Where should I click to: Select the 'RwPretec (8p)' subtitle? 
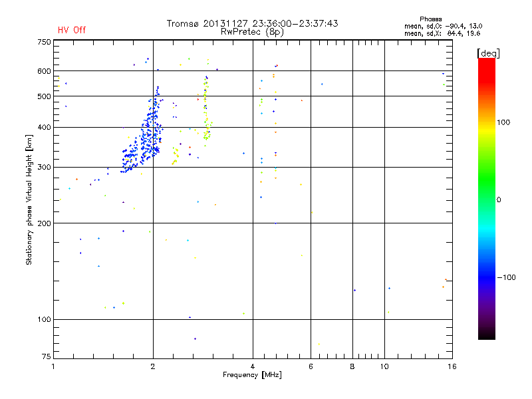point(252,32)
